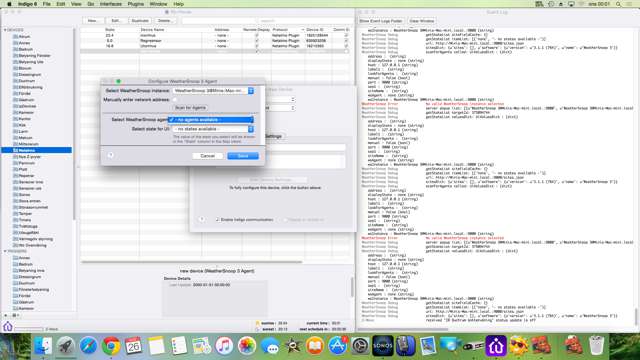Click Clear Window in Event Log
640x360 pixels.
(422, 21)
